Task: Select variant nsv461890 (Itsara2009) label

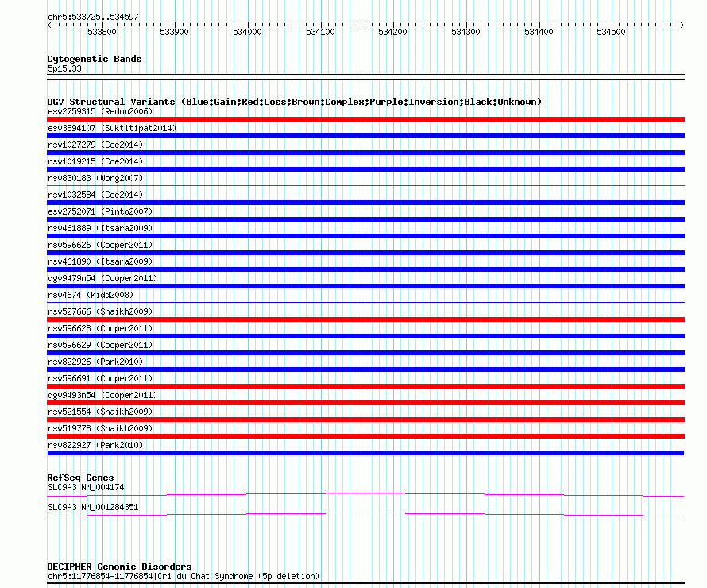Action: pos(100,261)
